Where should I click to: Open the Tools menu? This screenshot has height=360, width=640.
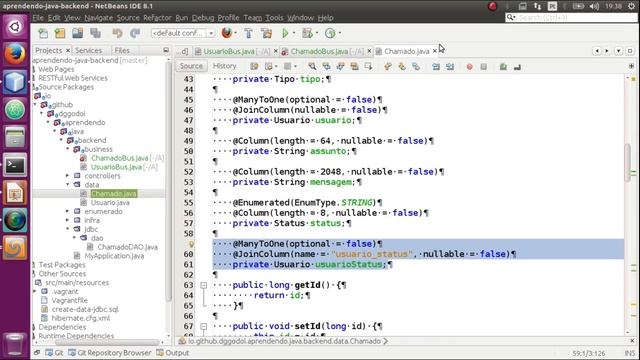tap(274, 18)
